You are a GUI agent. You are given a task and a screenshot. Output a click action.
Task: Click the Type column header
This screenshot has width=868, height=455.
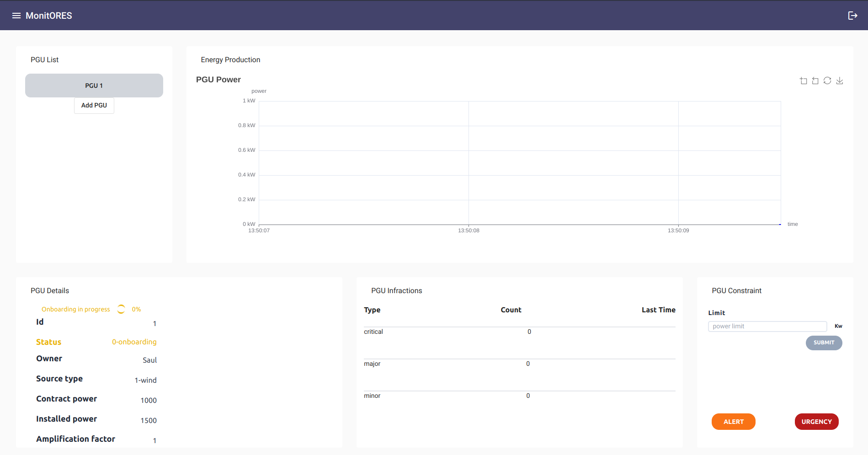point(372,310)
